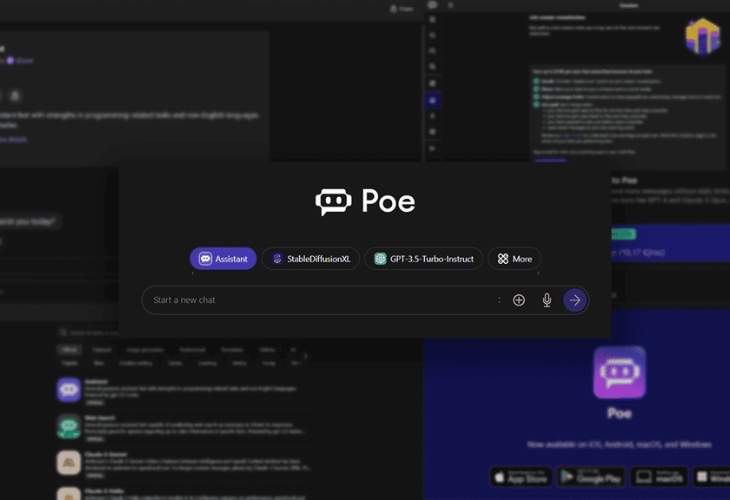Click the small dots beside the attach icon
Image resolution: width=730 pixels, height=500 pixels.
(x=499, y=300)
